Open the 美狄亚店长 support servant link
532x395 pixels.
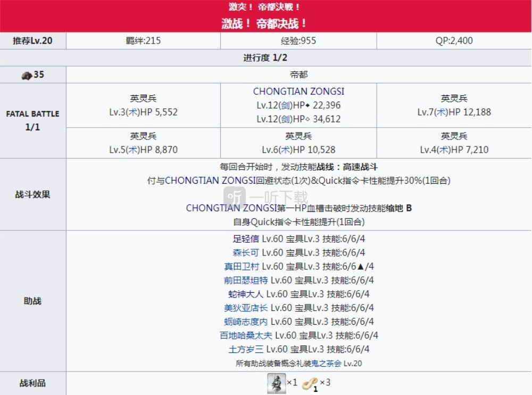[245, 308]
